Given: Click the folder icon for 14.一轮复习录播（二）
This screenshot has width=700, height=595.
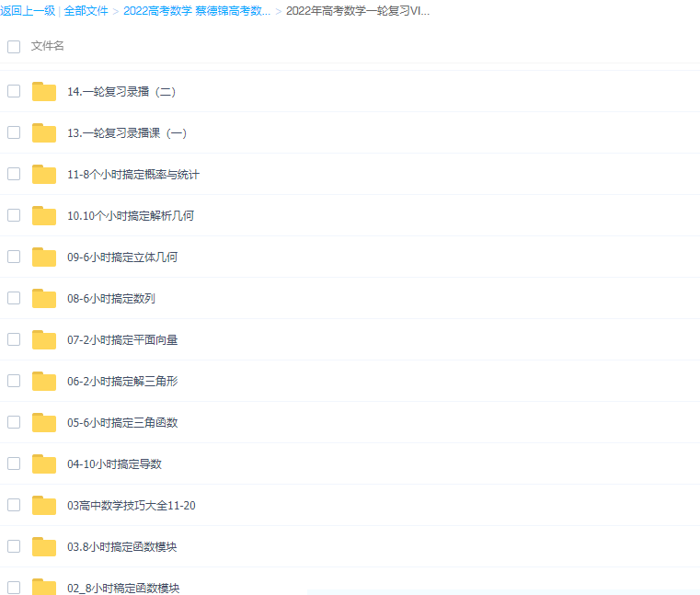Looking at the screenshot, I should click(x=44, y=91).
